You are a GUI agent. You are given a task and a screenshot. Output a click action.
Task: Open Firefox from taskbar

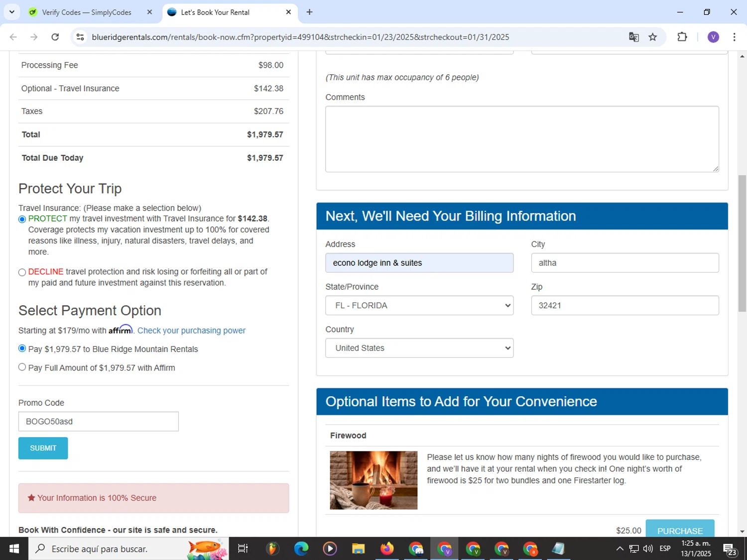coord(387,549)
